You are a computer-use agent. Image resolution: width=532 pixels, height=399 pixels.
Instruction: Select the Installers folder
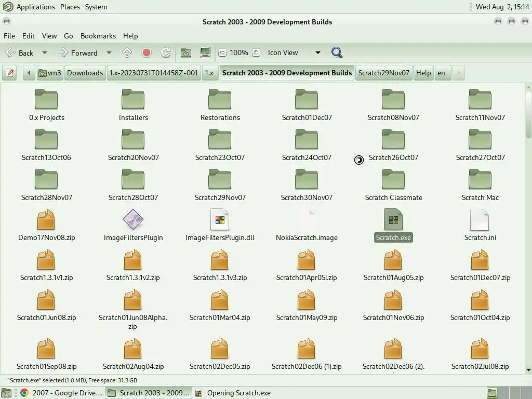tap(134, 105)
